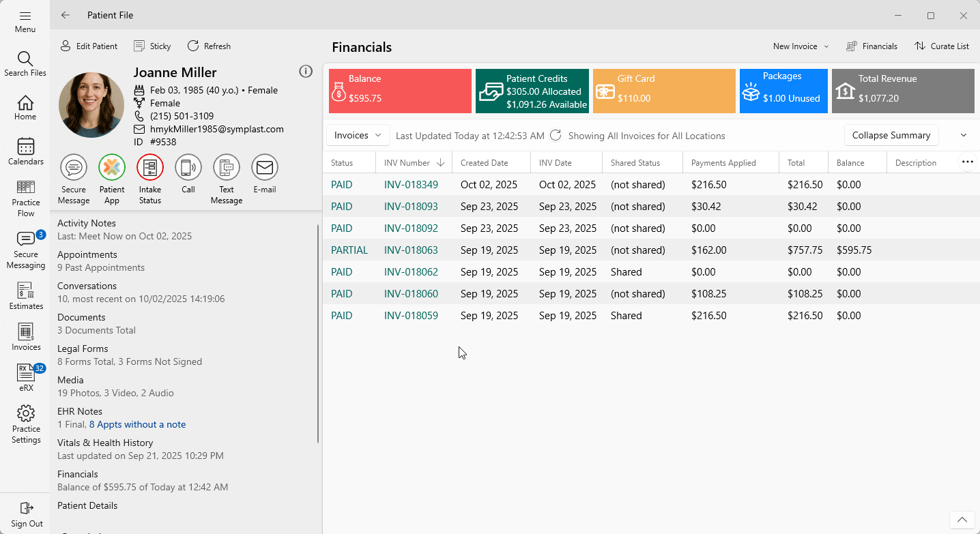Open the main Menu hamburger
Screen dimensions: 980x534
[x=25, y=20]
